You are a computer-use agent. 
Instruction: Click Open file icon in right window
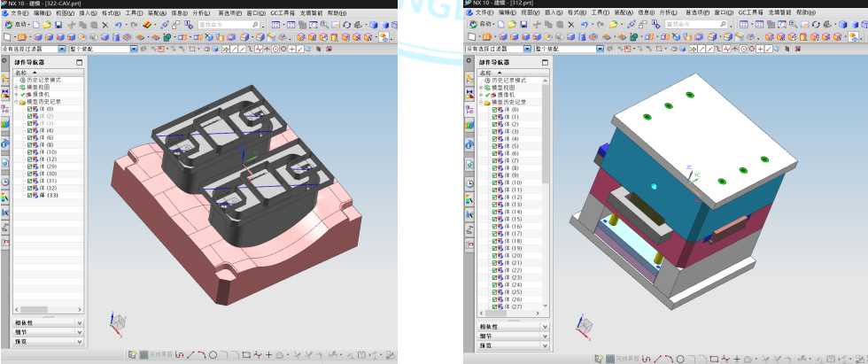(511, 25)
